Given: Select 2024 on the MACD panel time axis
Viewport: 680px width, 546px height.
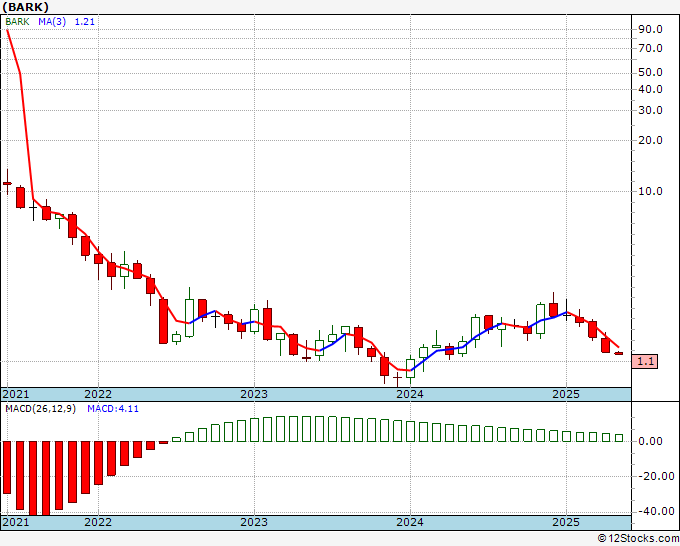Looking at the screenshot, I should coord(410,522).
